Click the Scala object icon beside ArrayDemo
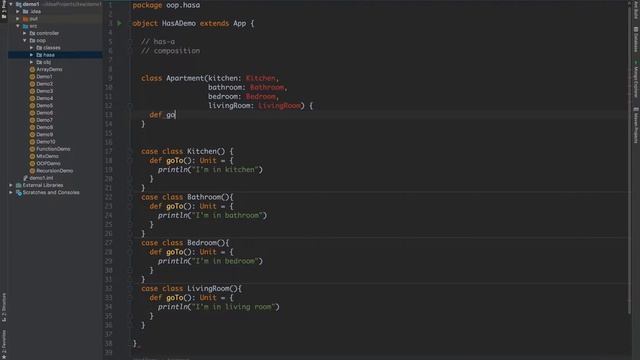640x360 pixels. (32, 69)
